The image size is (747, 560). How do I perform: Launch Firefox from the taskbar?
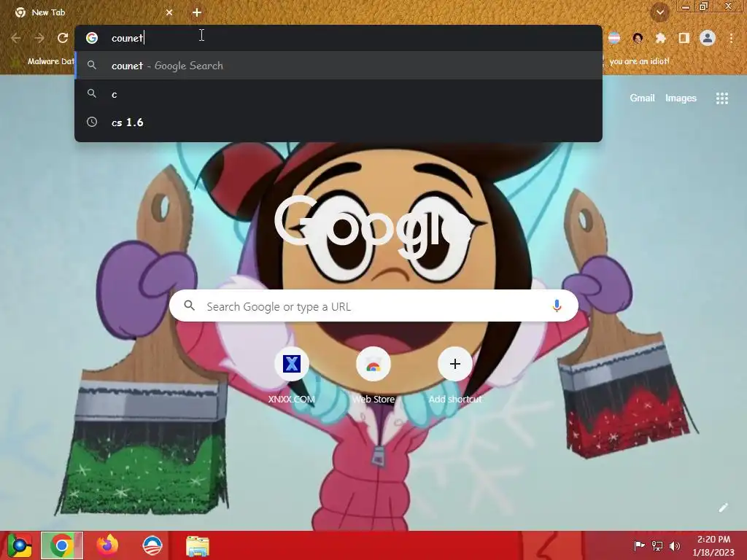107,545
